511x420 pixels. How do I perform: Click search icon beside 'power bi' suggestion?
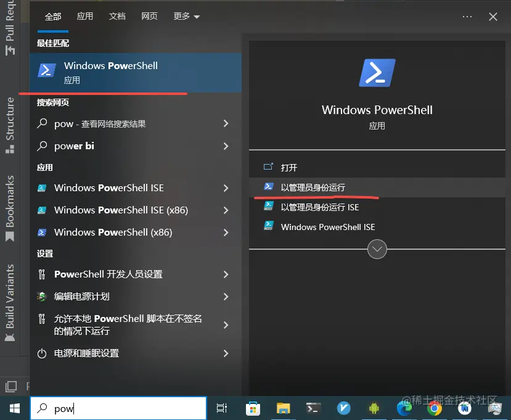42,146
